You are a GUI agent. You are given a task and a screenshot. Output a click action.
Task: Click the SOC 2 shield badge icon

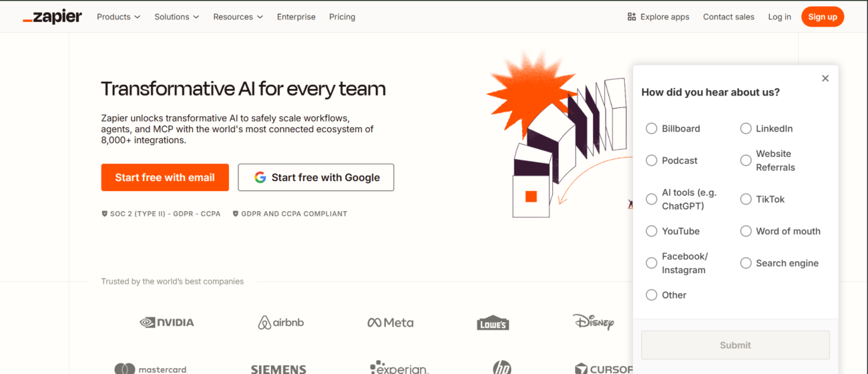[x=104, y=214]
